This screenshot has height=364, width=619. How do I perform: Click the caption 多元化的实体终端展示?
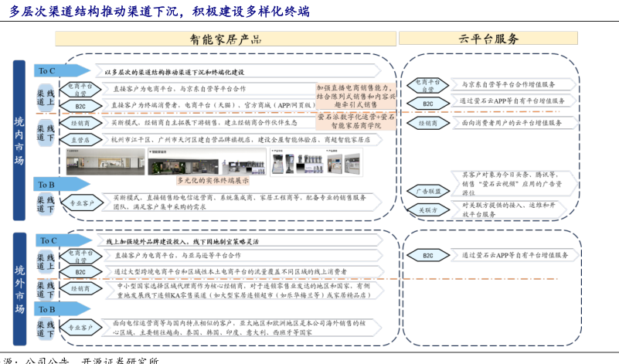click(x=213, y=180)
